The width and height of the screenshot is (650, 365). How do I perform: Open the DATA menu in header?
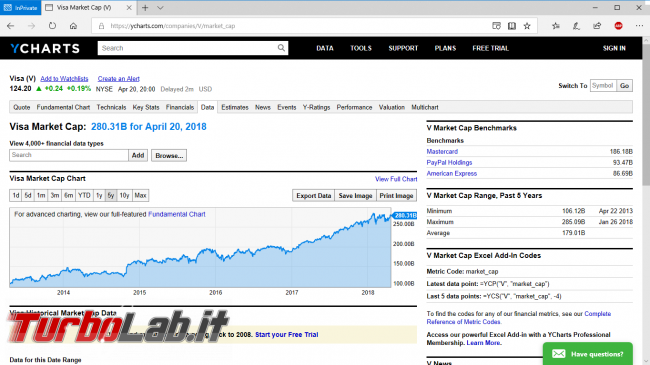(x=325, y=48)
